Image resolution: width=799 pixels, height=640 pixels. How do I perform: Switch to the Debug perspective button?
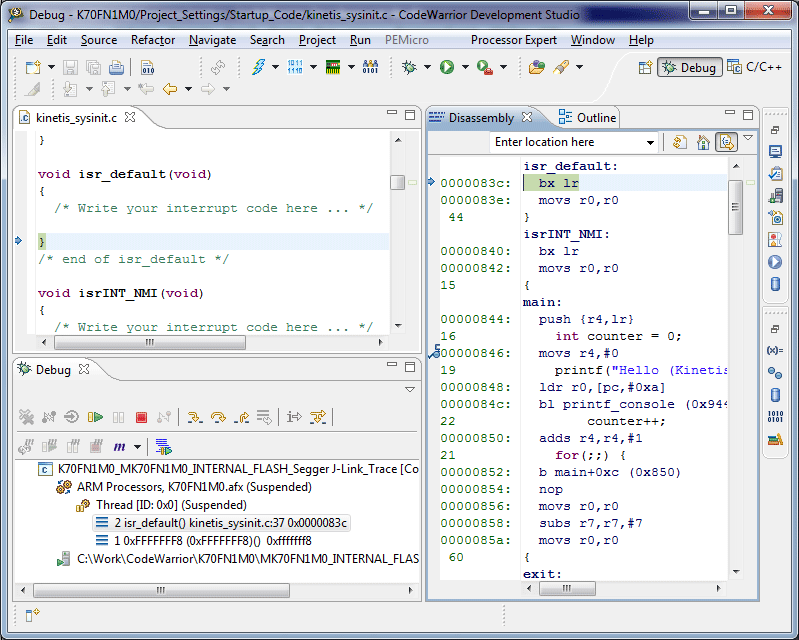coord(689,67)
